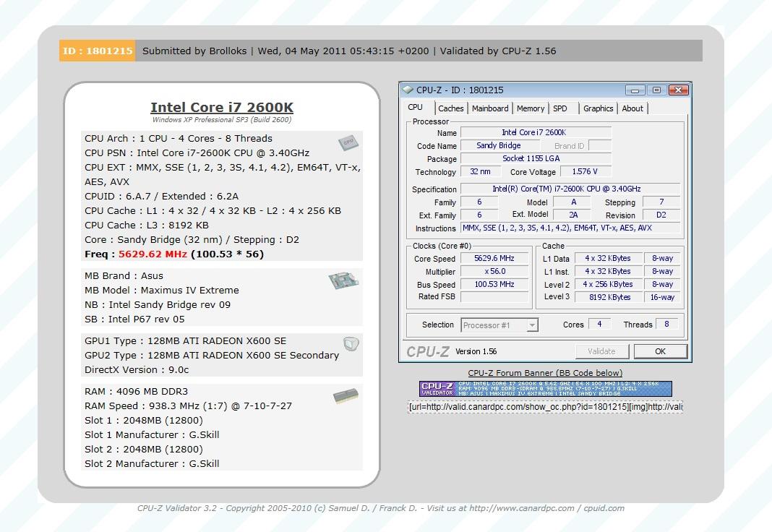Switch to the Mainboard tab
The image size is (772, 532).
coord(490,108)
